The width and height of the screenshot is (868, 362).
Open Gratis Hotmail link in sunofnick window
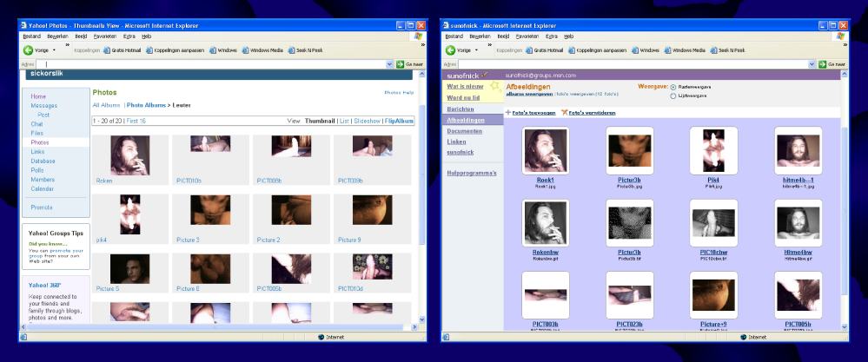coord(545,50)
